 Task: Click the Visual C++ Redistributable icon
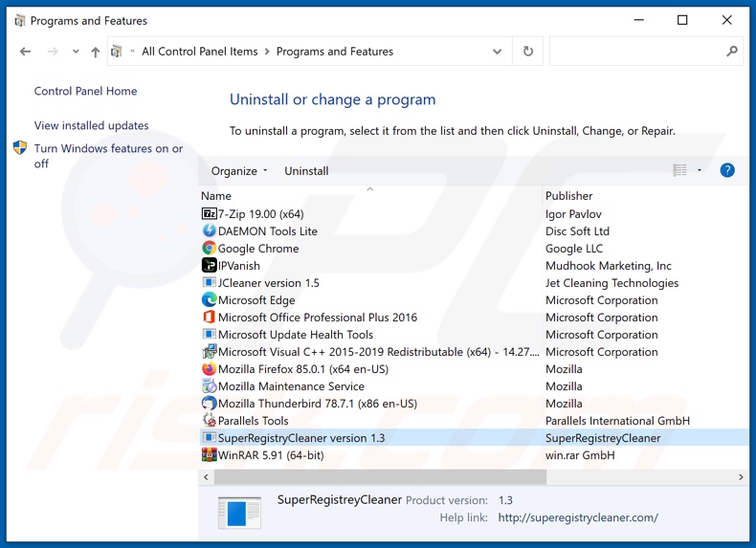point(210,351)
